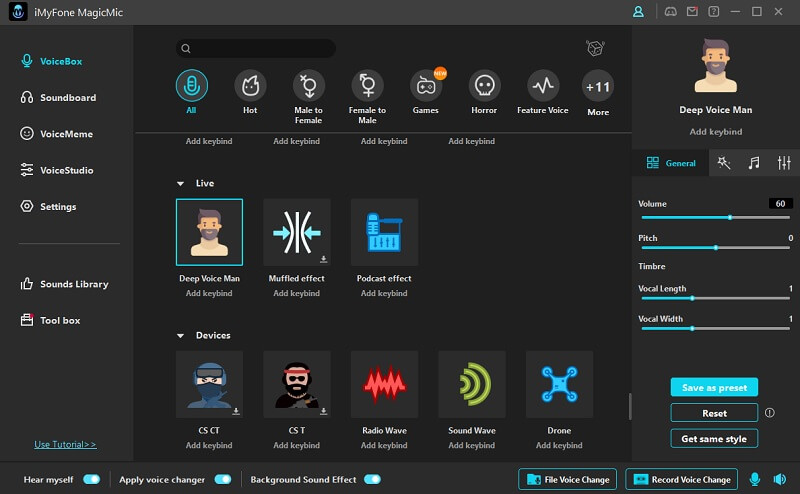Open Settings in the sidebar
The width and height of the screenshot is (800, 494).
tap(48, 206)
